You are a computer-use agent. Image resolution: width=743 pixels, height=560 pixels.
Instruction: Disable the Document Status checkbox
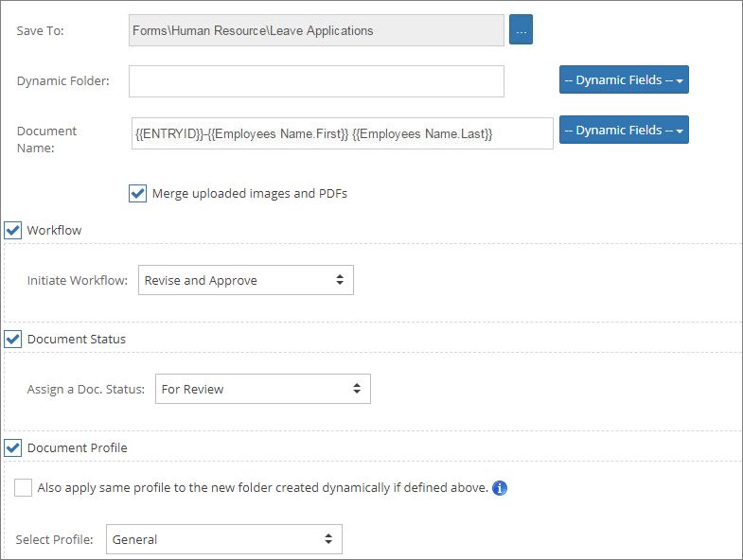coord(13,339)
